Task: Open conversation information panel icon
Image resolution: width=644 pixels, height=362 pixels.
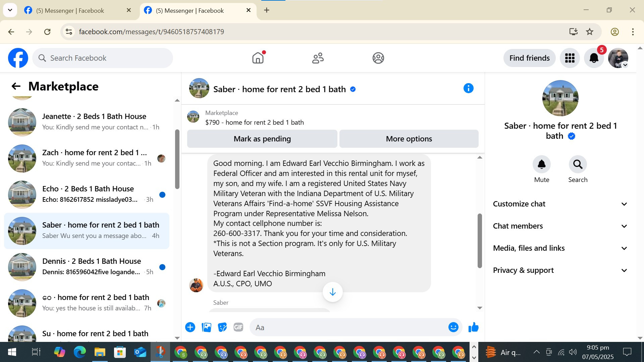Action: 468,88
